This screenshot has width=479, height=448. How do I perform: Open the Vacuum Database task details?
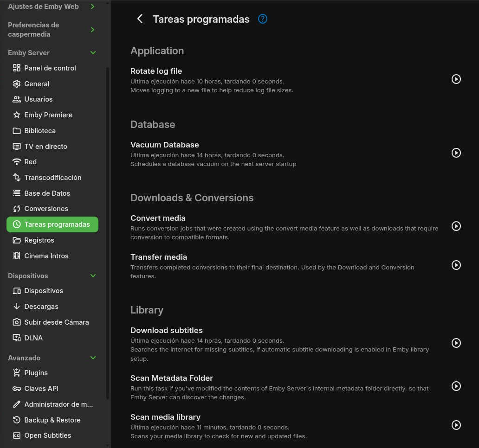tap(165, 145)
